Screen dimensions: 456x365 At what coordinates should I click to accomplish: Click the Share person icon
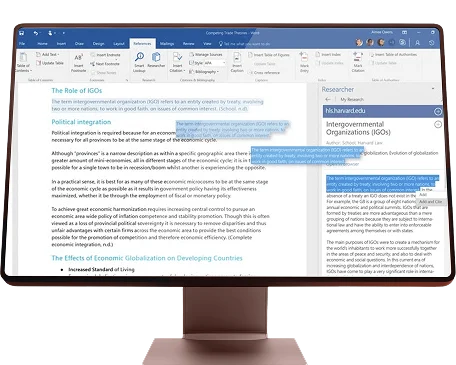pos(417,43)
